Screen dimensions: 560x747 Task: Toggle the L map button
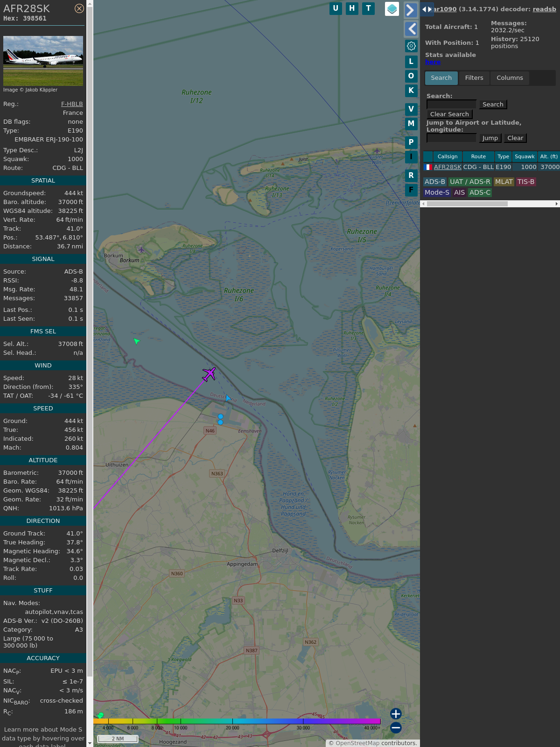(x=411, y=62)
